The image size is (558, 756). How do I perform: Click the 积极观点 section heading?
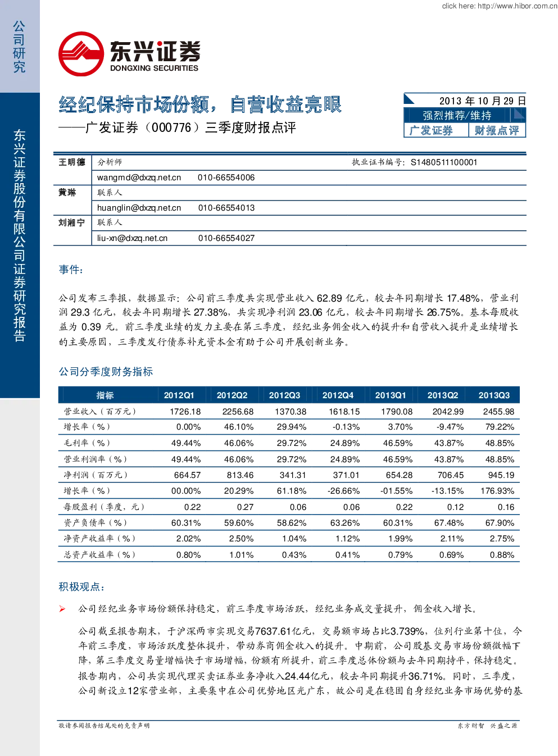(82, 587)
